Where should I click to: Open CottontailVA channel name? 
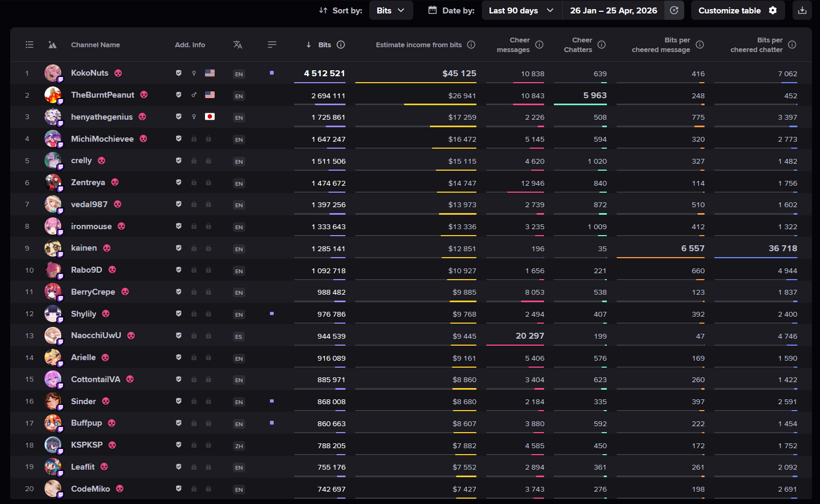pyautogui.click(x=96, y=379)
